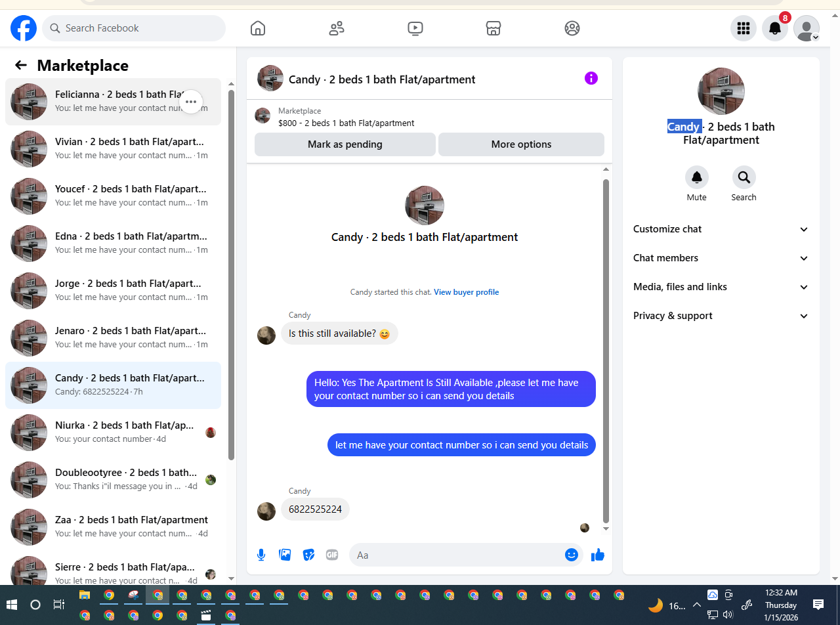The image size is (840, 625).
Task: Open the Niurka conversation
Action: point(113,433)
